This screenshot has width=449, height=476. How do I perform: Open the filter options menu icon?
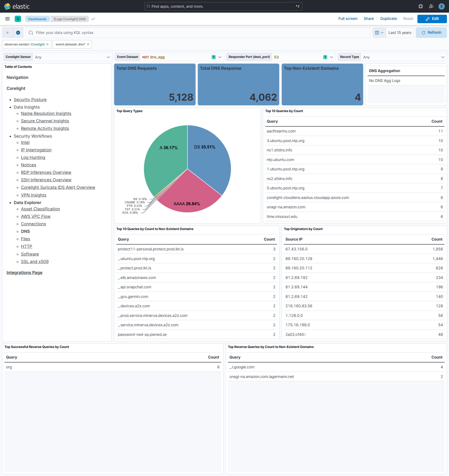pos(7,33)
